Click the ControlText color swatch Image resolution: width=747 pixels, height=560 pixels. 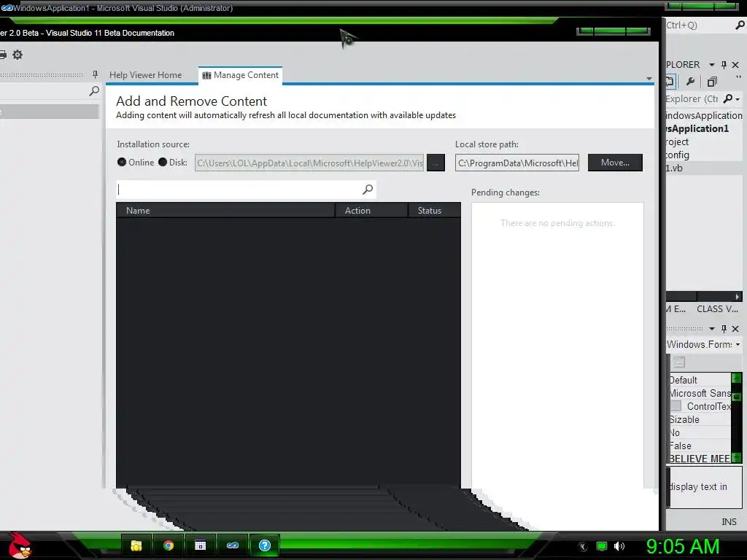click(676, 406)
